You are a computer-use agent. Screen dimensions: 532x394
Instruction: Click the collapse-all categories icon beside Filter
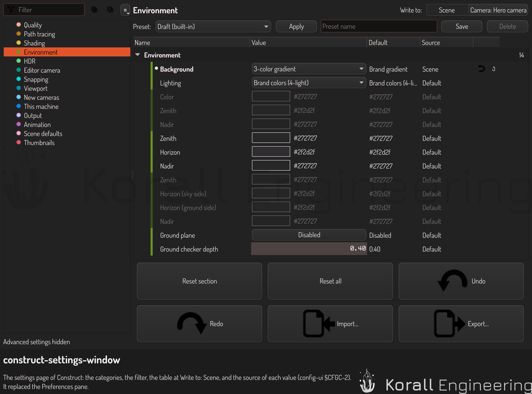110,10
